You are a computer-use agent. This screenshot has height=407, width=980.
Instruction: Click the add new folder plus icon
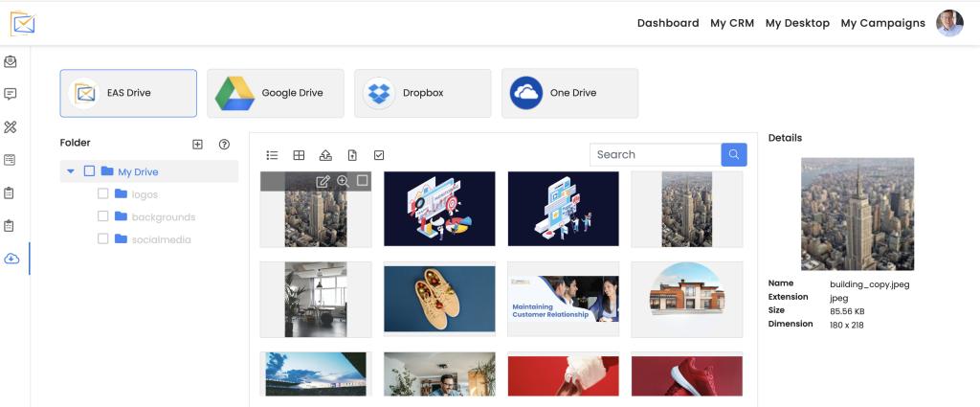tap(197, 144)
